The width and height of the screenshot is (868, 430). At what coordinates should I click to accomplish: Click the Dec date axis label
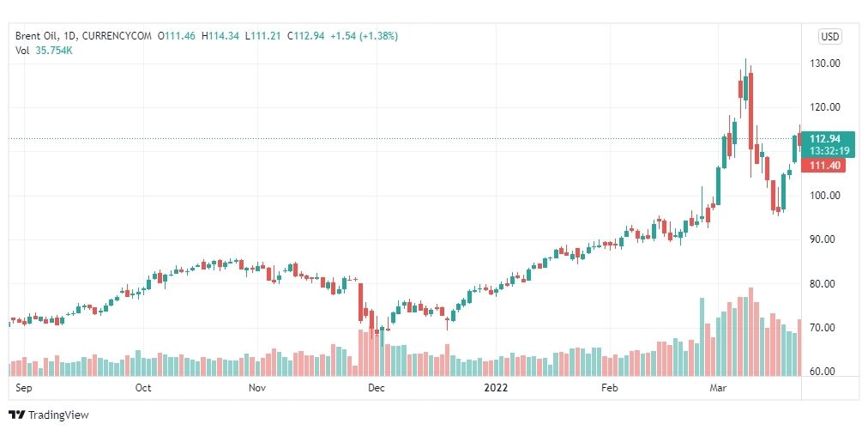coord(377,388)
